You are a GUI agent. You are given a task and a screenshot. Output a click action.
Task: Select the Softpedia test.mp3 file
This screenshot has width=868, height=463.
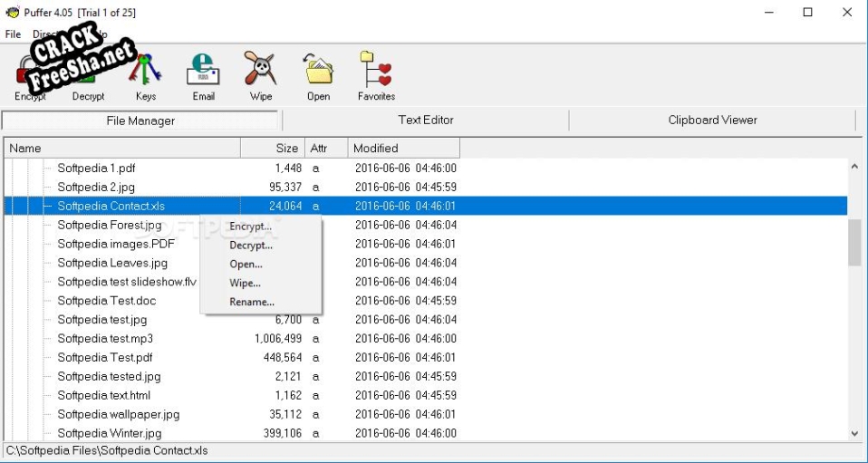point(106,339)
